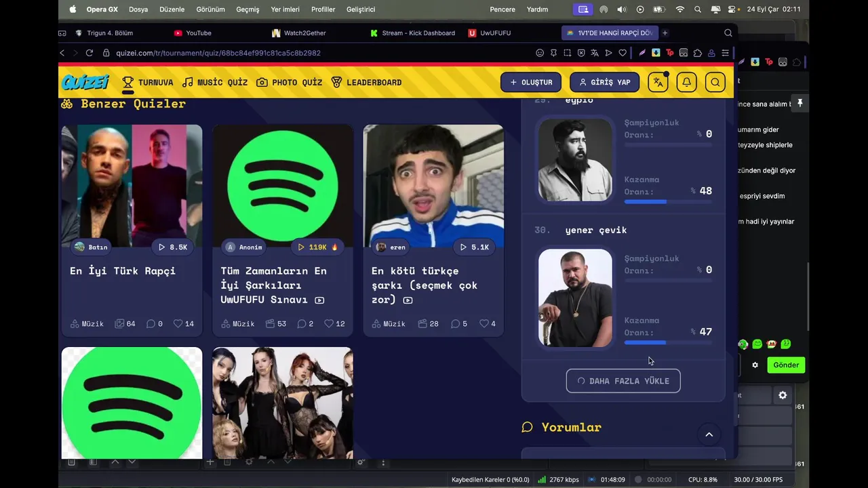
Task: Open the Spotify Tüm Zamanların En İyi thumbnail
Action: 283,186
